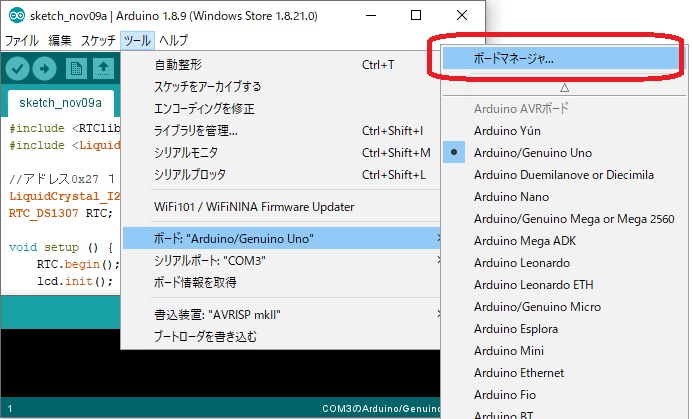The image size is (692, 419).
Task: Click the Arduino logo in title bar
Action: [16, 16]
